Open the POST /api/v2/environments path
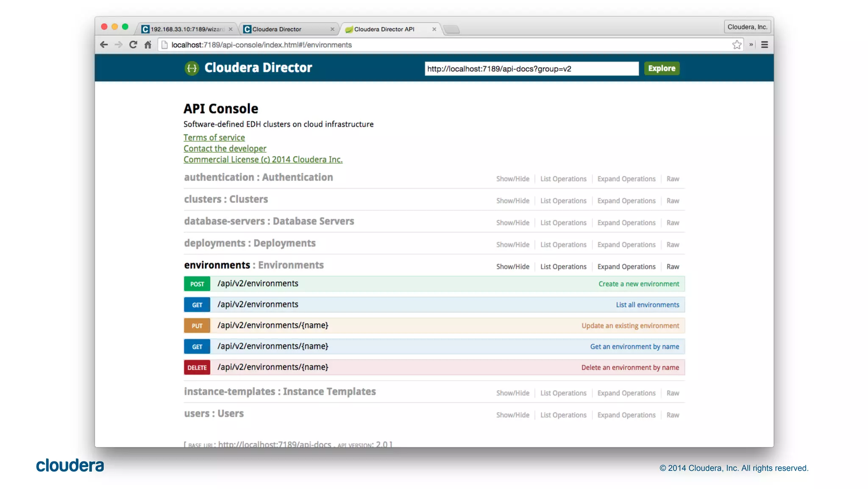The width and height of the screenshot is (868, 489). click(x=258, y=284)
